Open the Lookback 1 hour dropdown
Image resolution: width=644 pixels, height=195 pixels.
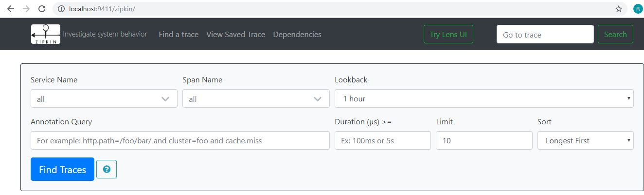coord(484,98)
